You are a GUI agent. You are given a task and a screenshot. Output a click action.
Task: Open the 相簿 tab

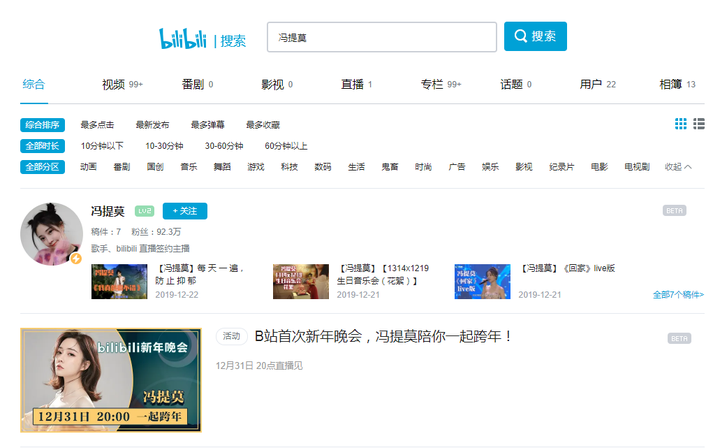click(x=677, y=84)
